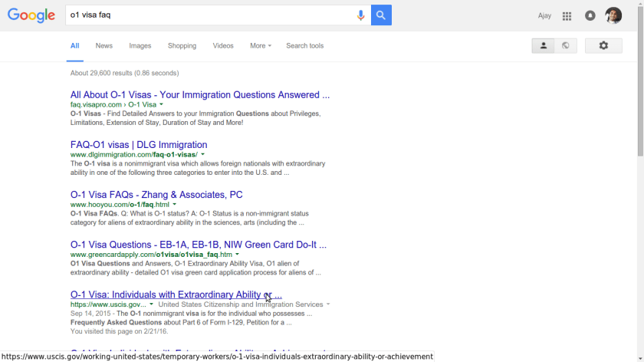Click the search input box
Image resolution: width=644 pixels, height=362 pixels.
[x=207, y=15]
